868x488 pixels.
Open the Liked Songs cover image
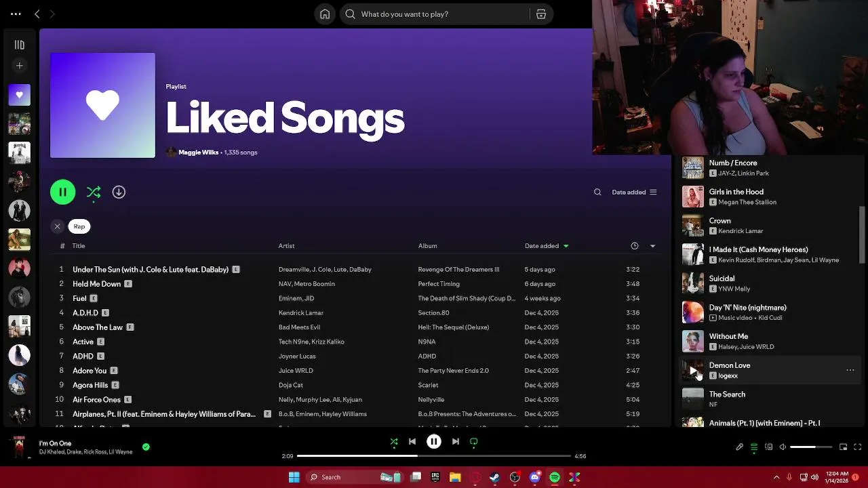102,105
